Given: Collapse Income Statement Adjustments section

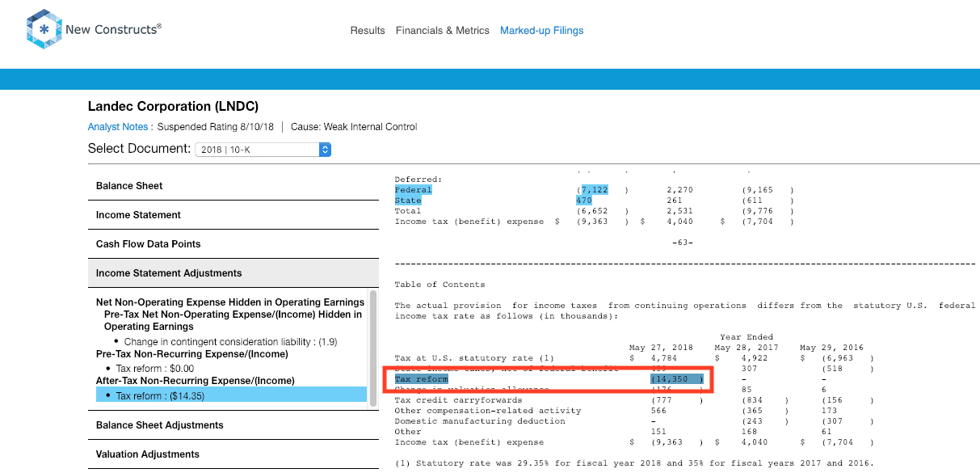Looking at the screenshot, I should click(233, 273).
